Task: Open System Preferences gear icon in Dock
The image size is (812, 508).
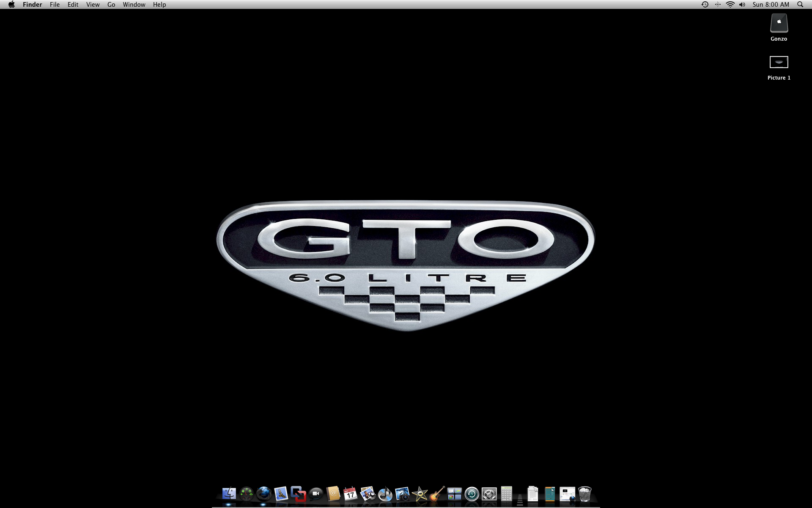Action: pyautogui.click(x=489, y=494)
